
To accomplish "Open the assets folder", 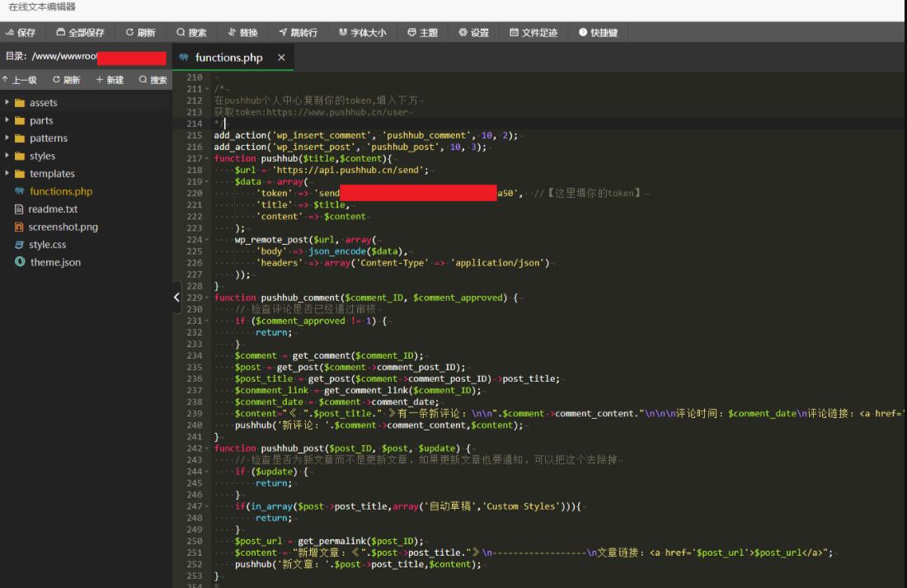I will 44,102.
